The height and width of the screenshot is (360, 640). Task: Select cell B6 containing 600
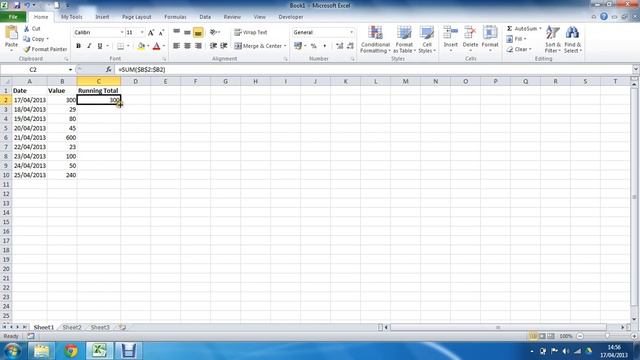62,138
